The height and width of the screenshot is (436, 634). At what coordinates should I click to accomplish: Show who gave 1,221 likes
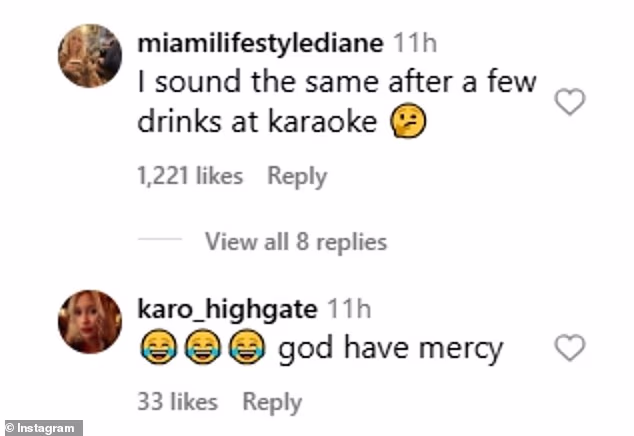(190, 176)
